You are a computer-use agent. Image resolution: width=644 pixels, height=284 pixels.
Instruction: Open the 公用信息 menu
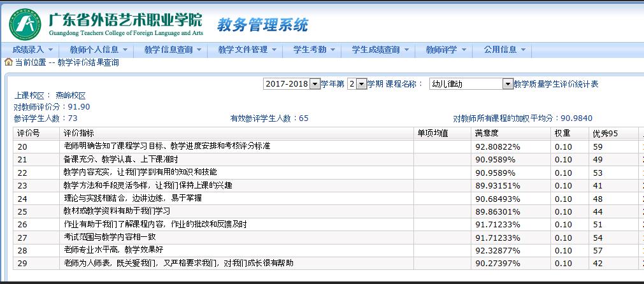point(505,50)
